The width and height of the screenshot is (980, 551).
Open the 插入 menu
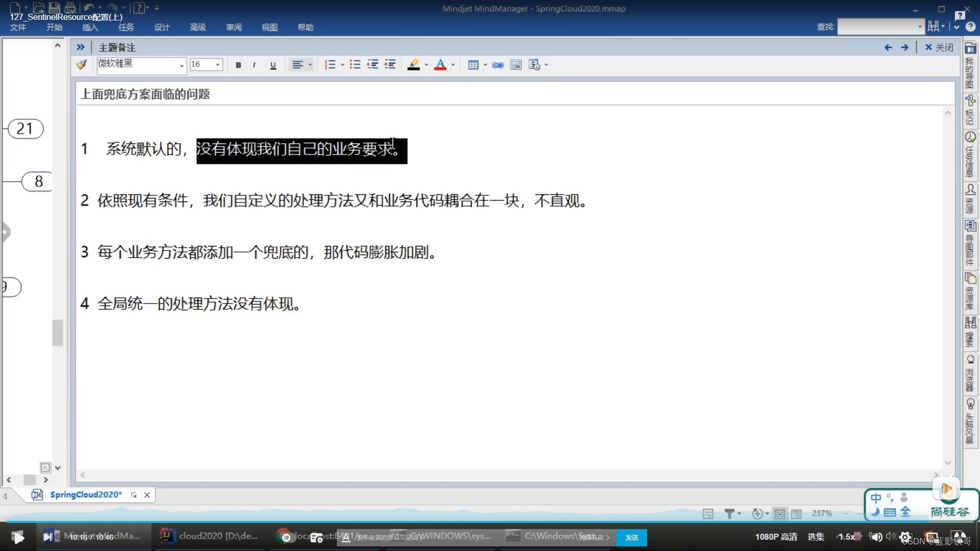tap(90, 28)
